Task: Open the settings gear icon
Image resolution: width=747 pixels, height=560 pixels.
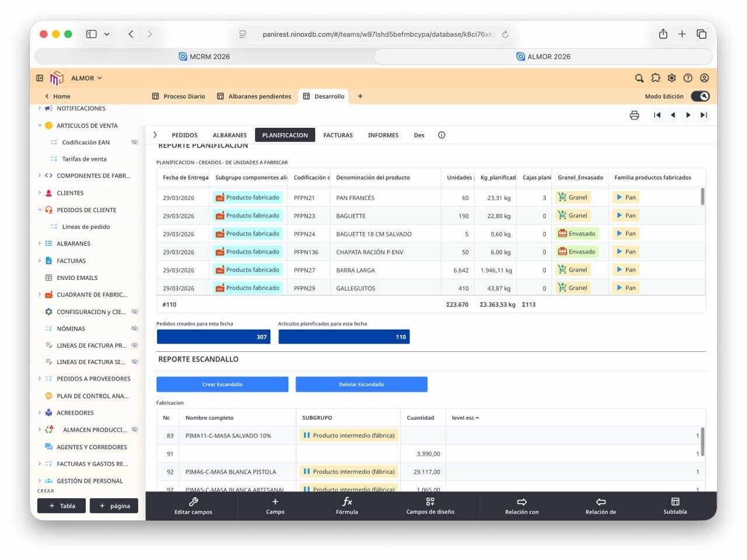Action: coord(672,78)
